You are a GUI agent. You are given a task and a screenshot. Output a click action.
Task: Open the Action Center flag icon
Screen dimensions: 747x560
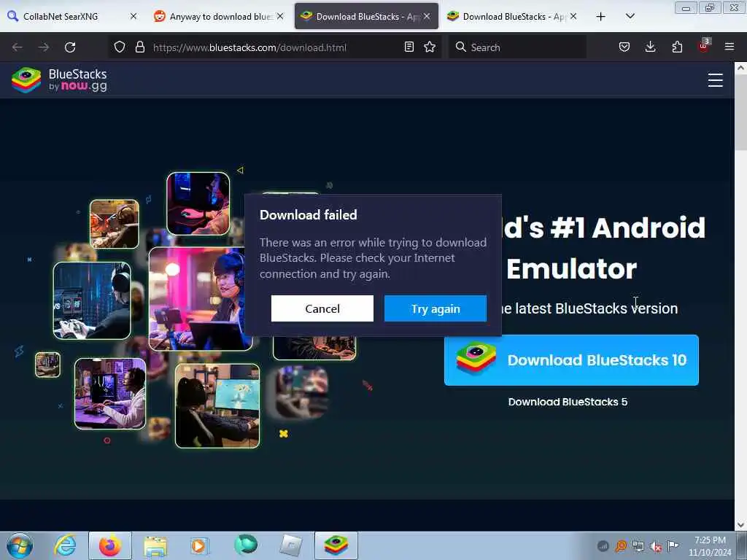point(673,545)
